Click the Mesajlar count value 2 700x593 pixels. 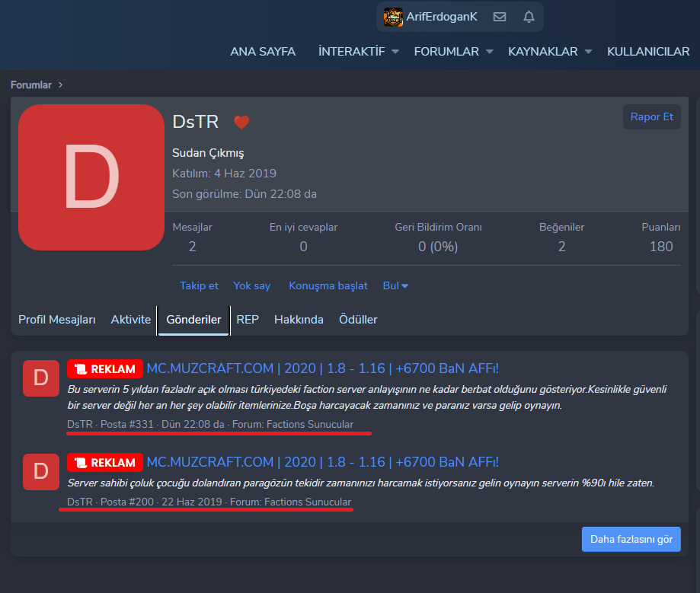[193, 247]
